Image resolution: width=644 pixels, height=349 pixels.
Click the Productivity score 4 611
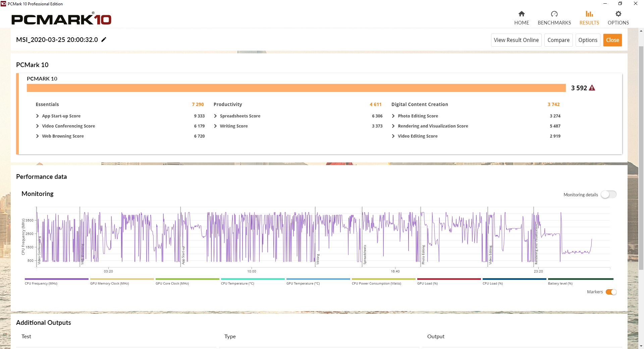(x=376, y=104)
